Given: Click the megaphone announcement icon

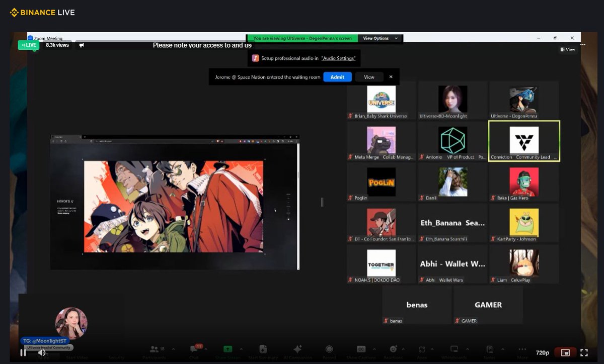Looking at the screenshot, I should pyautogui.click(x=82, y=45).
